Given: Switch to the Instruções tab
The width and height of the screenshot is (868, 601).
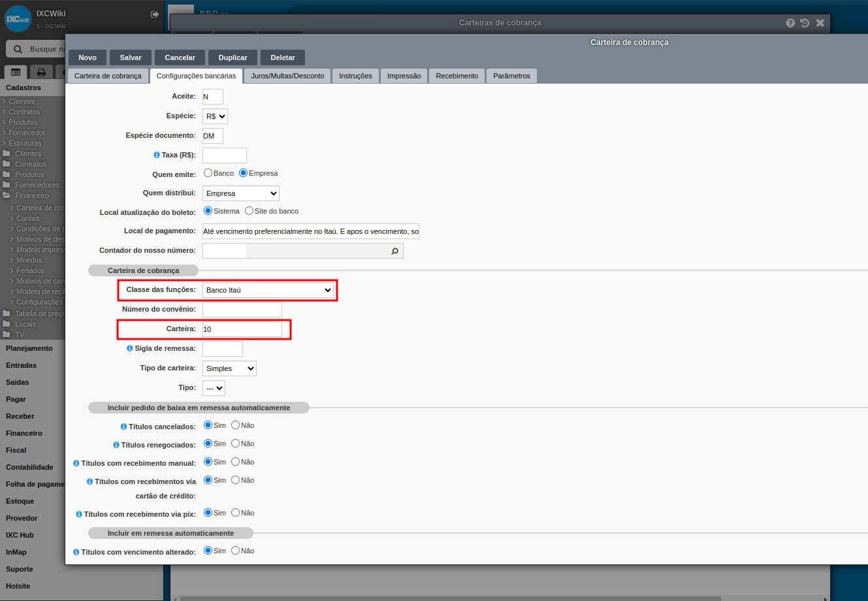Looking at the screenshot, I should coord(355,76).
